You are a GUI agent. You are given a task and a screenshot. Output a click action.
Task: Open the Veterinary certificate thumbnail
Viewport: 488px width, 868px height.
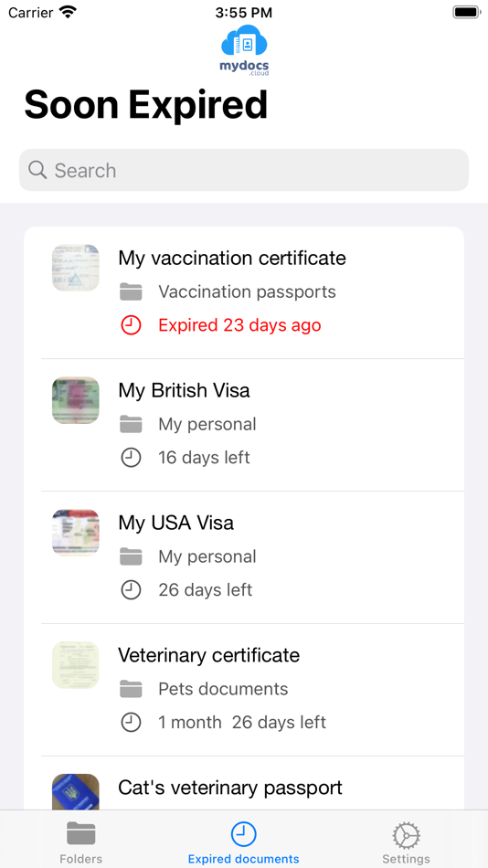(x=75, y=665)
